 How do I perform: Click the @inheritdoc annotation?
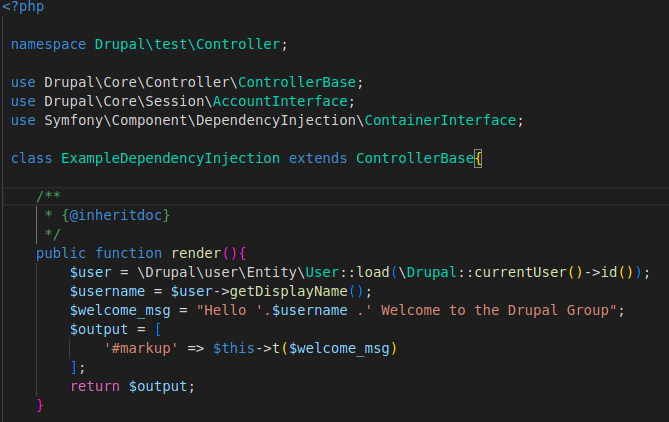pyautogui.click(x=116, y=215)
